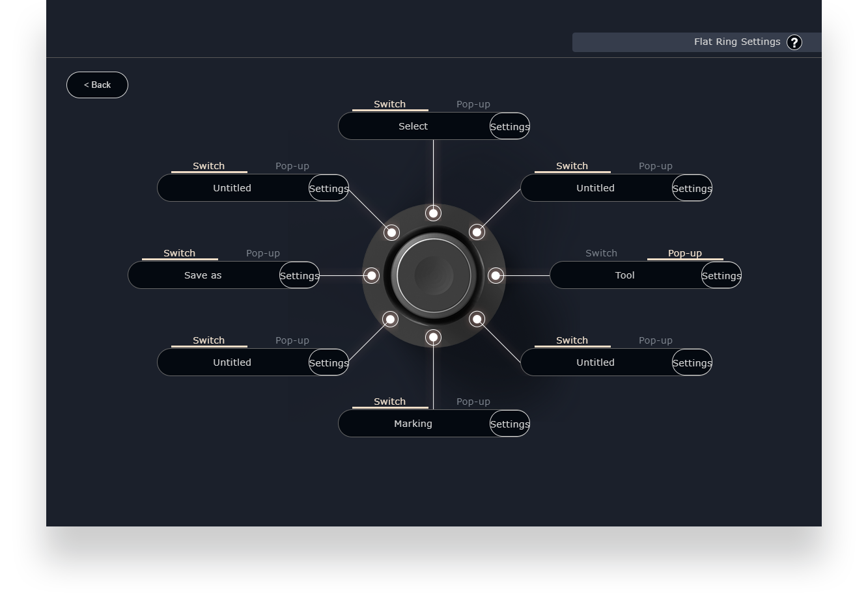Screen dimensions: 868x600
Task: Click the upper-right Untitled name field
Action: (x=596, y=188)
